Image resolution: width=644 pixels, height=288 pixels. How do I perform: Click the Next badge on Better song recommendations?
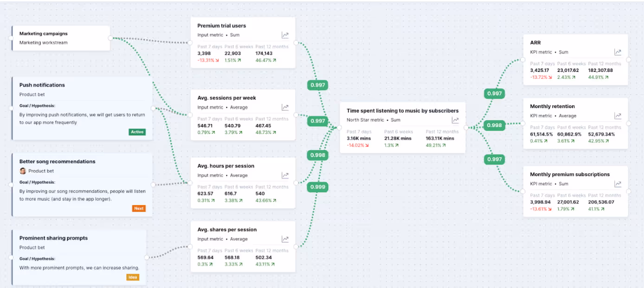coord(139,208)
